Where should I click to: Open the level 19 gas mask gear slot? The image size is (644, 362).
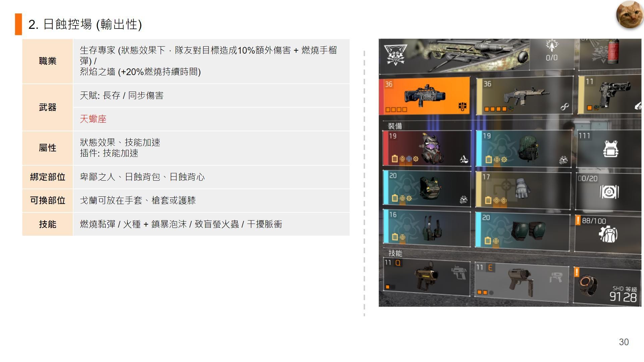(427, 148)
